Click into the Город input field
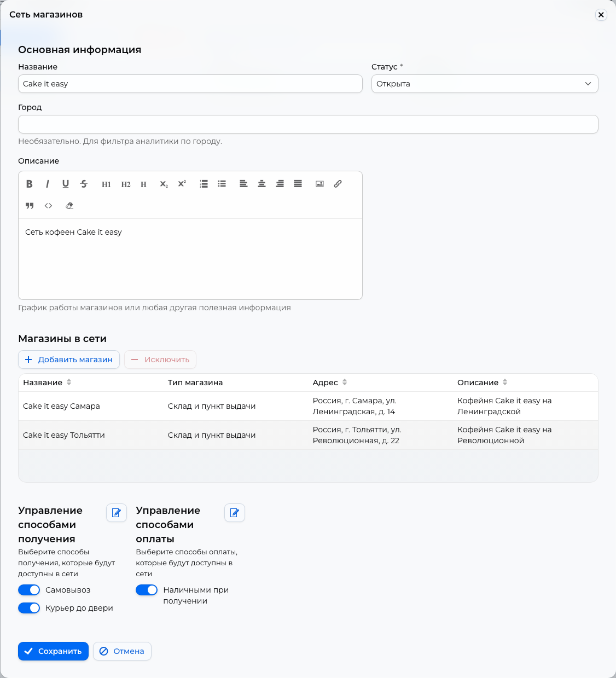 308,124
